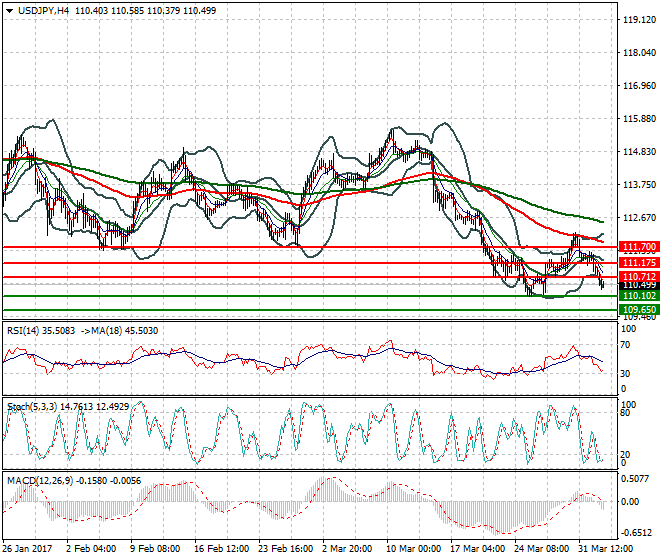Click the 26 Jan 2017 date label
The width and height of the screenshot is (660, 560).
coord(28,551)
